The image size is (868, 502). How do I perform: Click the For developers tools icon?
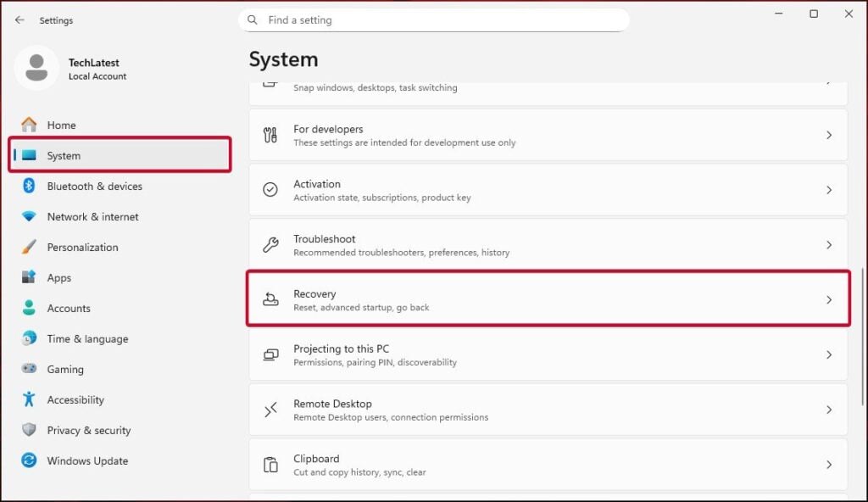click(271, 135)
